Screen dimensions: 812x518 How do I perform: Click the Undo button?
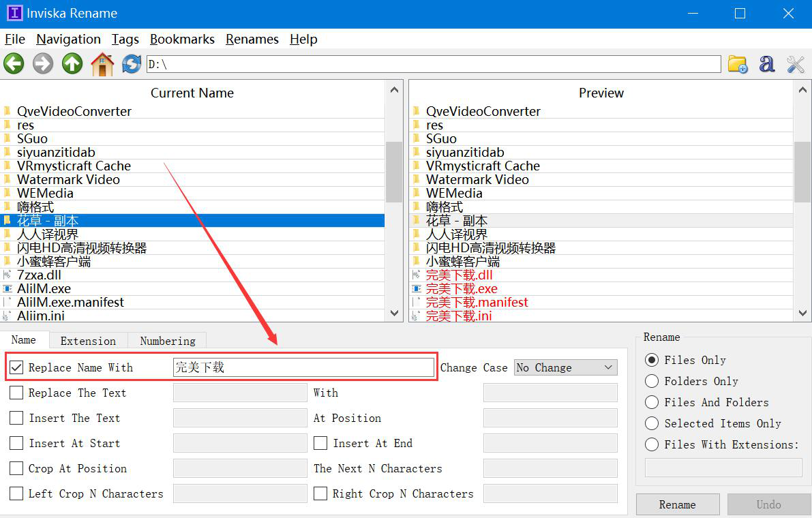(x=768, y=504)
